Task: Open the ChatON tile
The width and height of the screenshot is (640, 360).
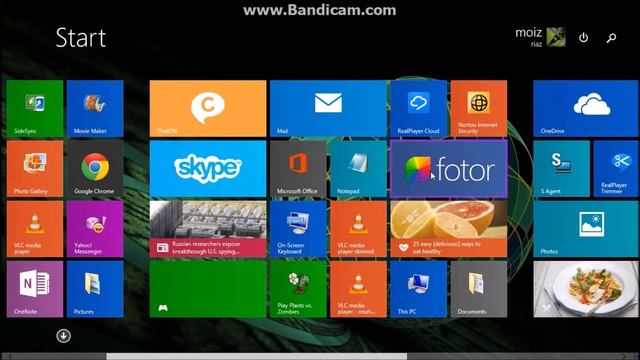Action: tap(208, 109)
